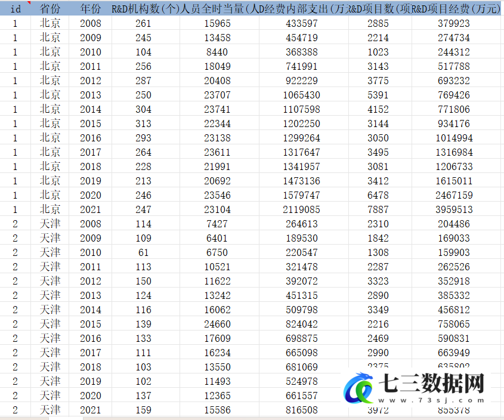Click the cell showing 379923
Image resolution: width=504 pixels, height=420 pixels.
[456, 23]
